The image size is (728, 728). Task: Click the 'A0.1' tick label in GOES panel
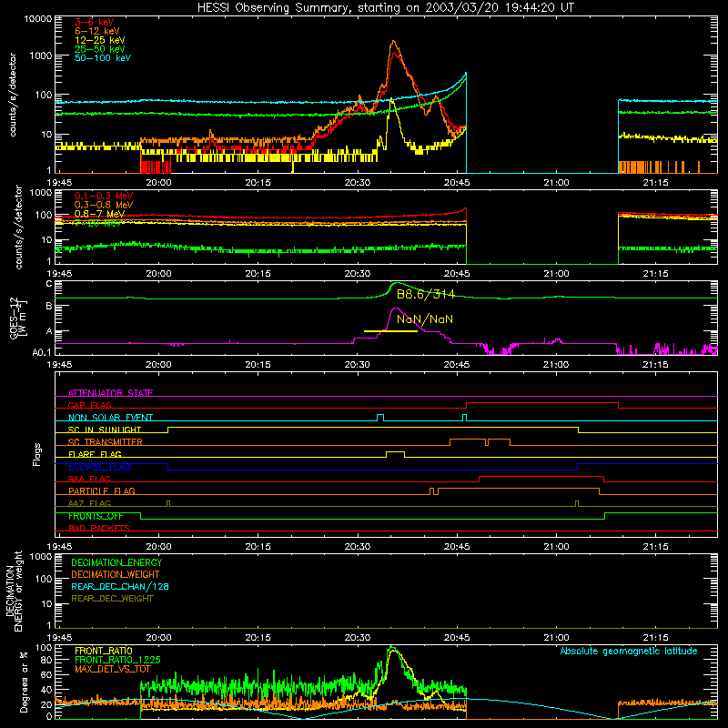point(42,352)
